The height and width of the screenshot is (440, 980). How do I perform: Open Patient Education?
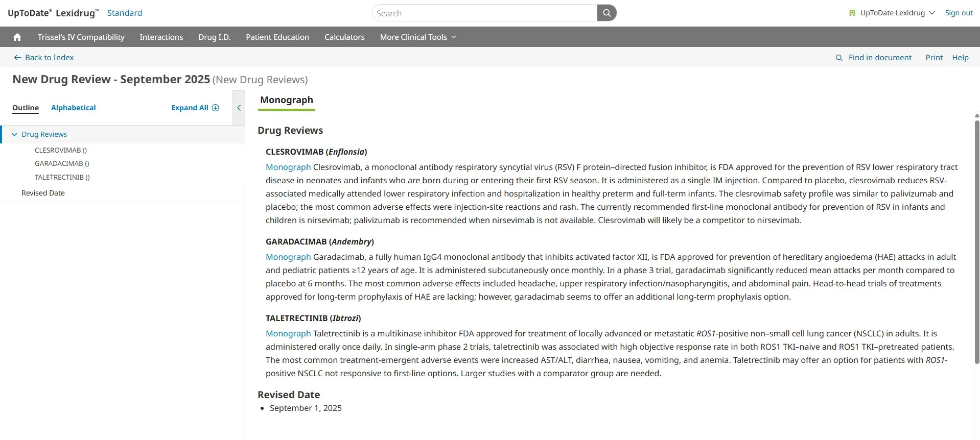coord(277,37)
